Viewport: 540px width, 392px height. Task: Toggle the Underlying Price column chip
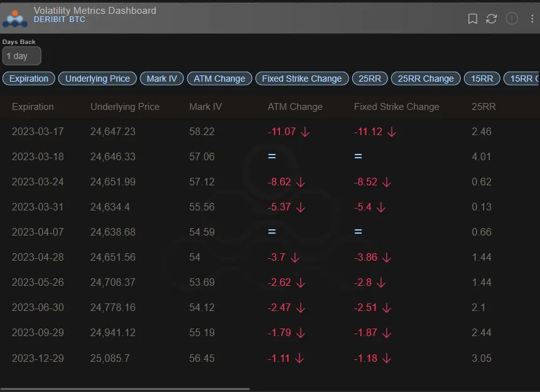click(97, 79)
